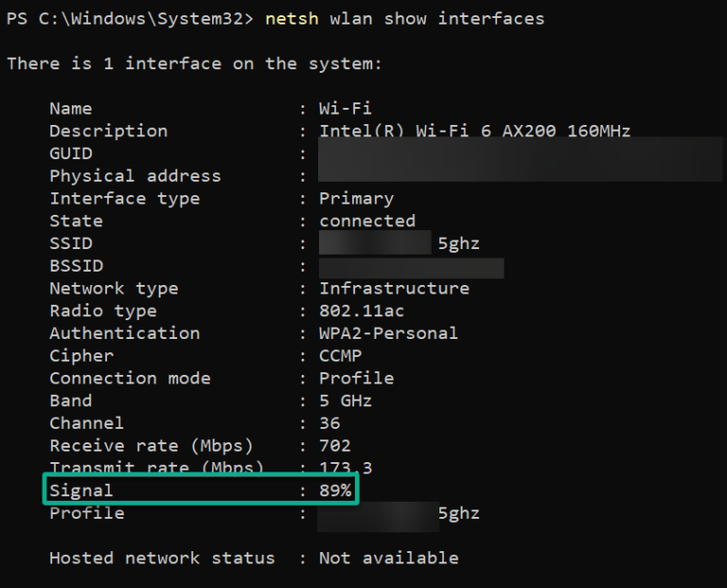
Task: Click the Description label
Action: click(109, 132)
